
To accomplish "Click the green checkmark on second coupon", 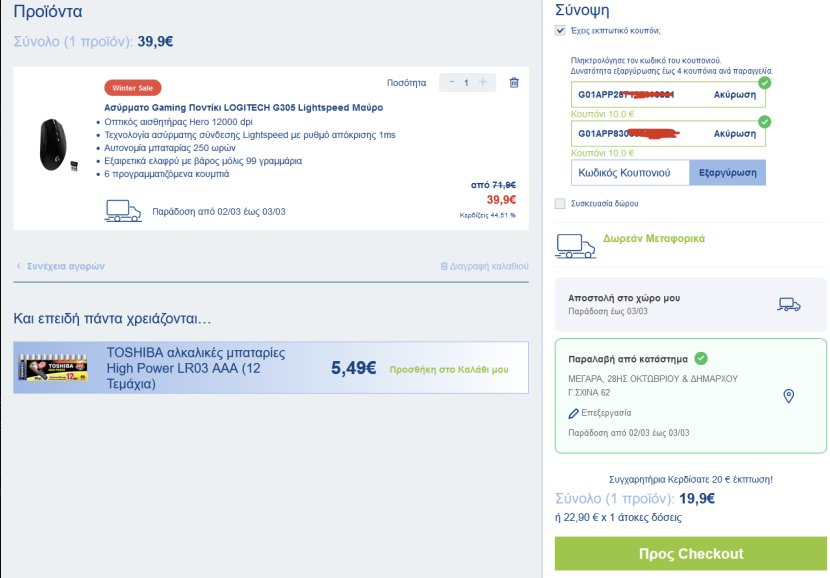I will tap(764, 122).
